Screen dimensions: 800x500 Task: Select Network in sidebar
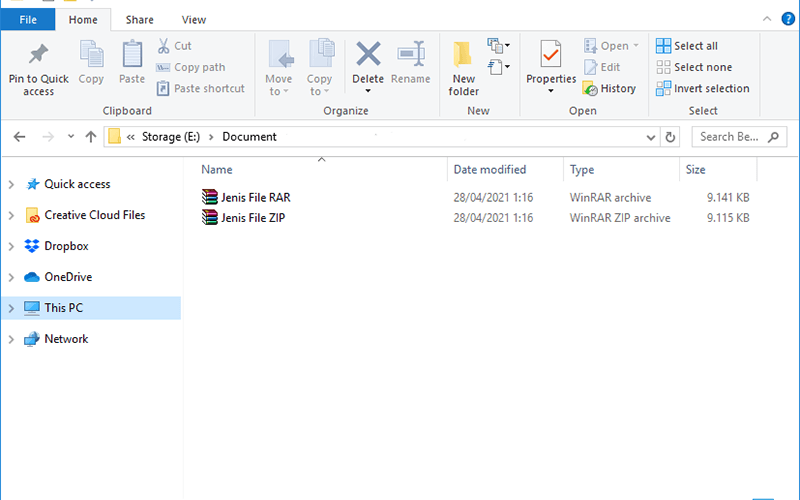[x=66, y=339]
